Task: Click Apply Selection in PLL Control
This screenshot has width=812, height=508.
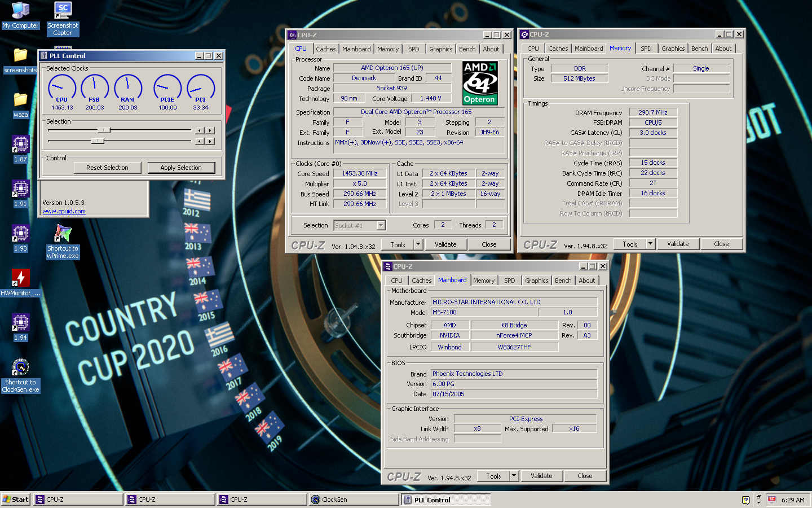Action: pyautogui.click(x=181, y=168)
